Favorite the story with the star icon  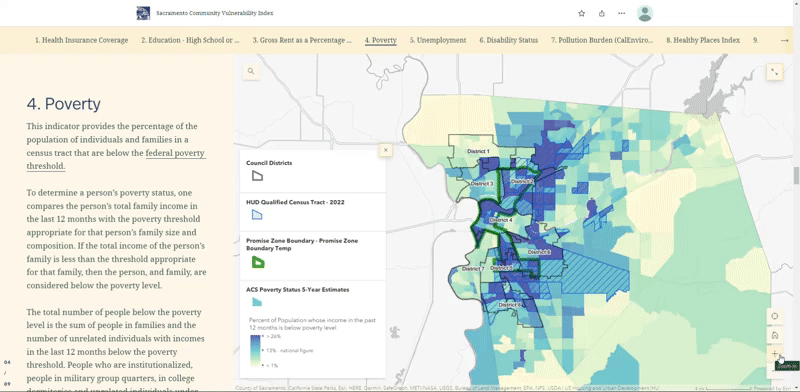[582, 13]
